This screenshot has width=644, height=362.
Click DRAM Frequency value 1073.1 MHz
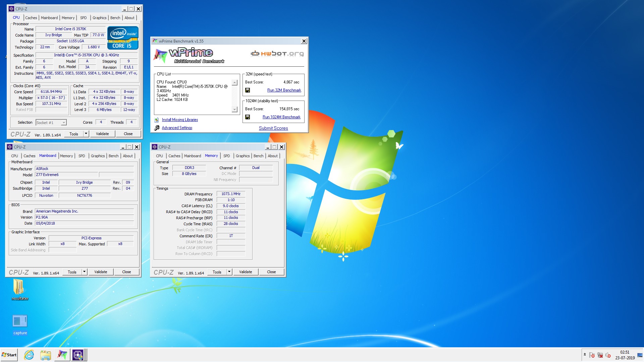231,194
